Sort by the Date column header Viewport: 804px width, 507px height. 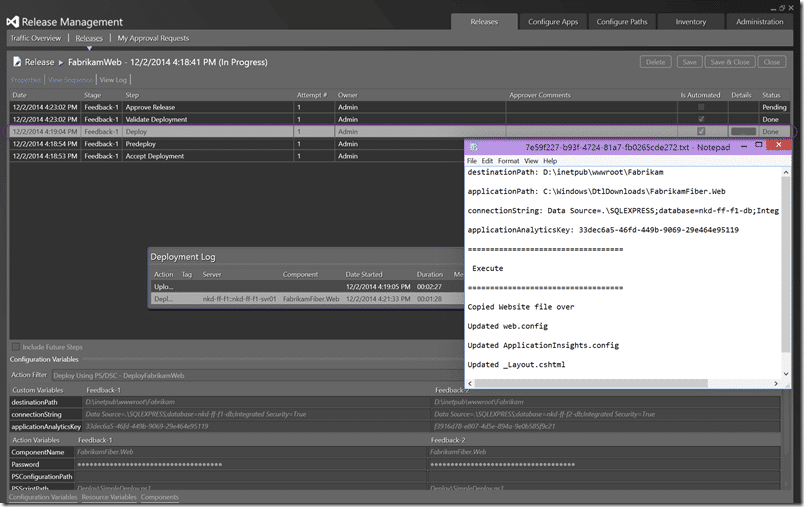pyautogui.click(x=19, y=95)
